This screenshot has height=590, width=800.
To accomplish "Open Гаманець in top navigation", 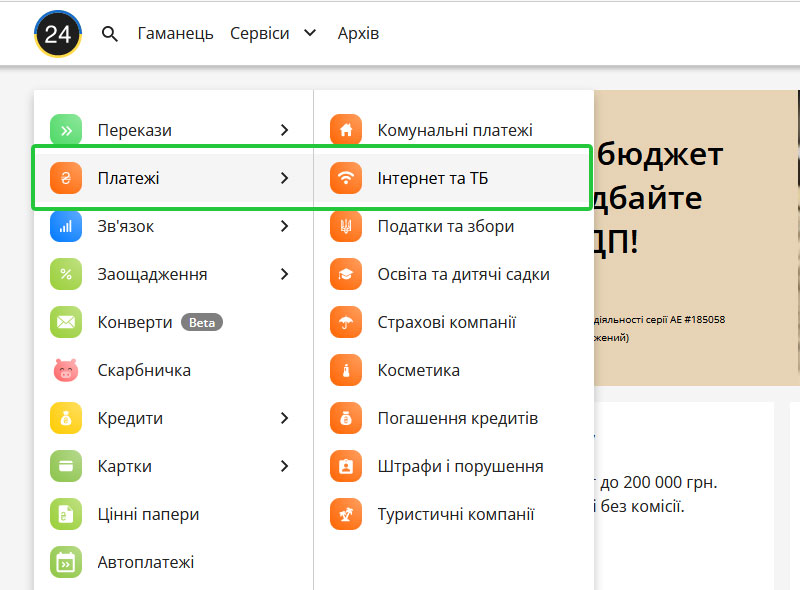I will (x=176, y=34).
